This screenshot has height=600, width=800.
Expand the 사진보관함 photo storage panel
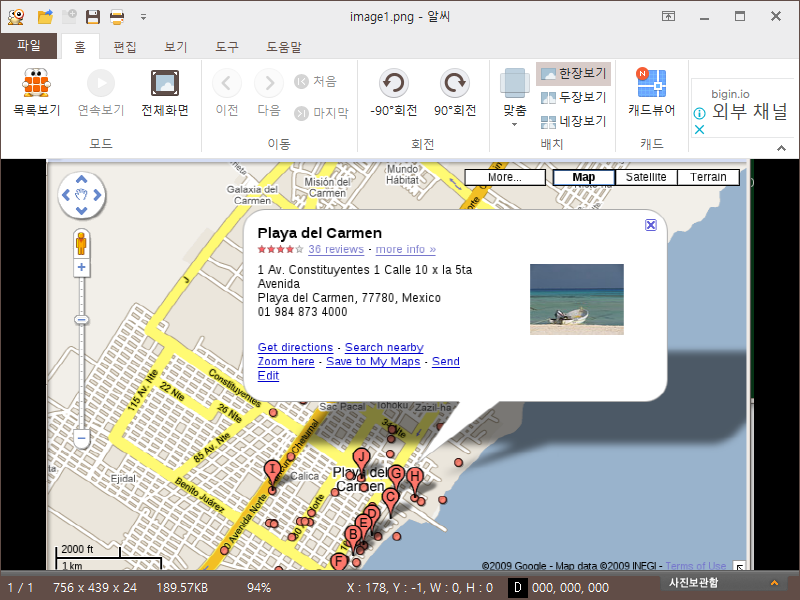[773, 583]
